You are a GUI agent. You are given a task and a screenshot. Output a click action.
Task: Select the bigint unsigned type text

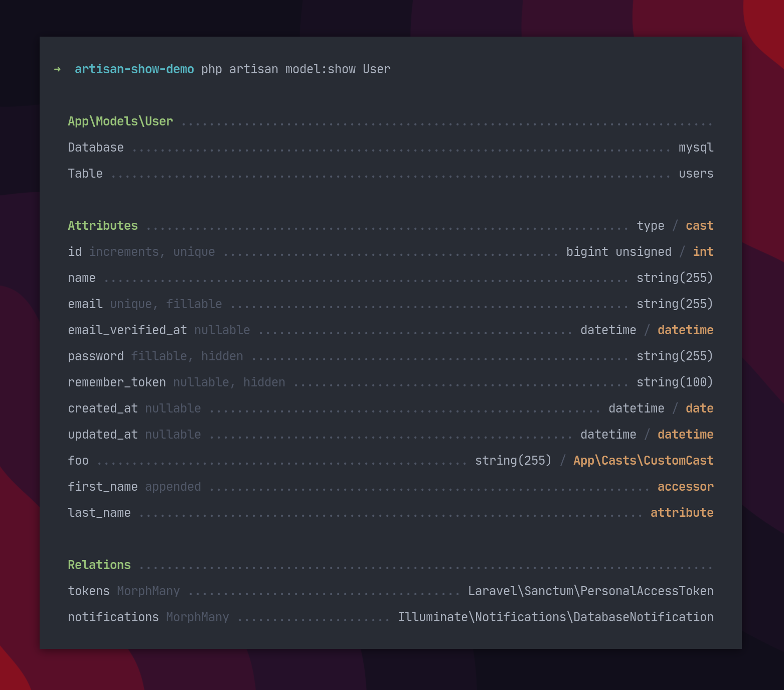pyautogui.click(x=619, y=251)
